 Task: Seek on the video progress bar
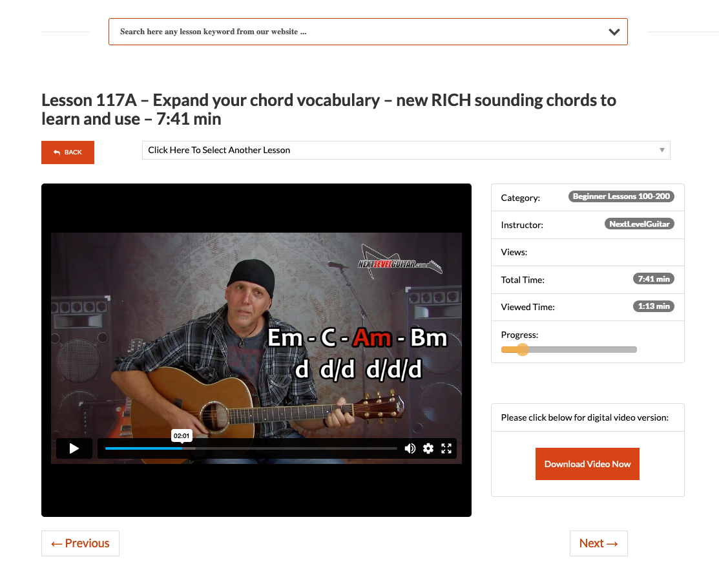tap(251, 448)
